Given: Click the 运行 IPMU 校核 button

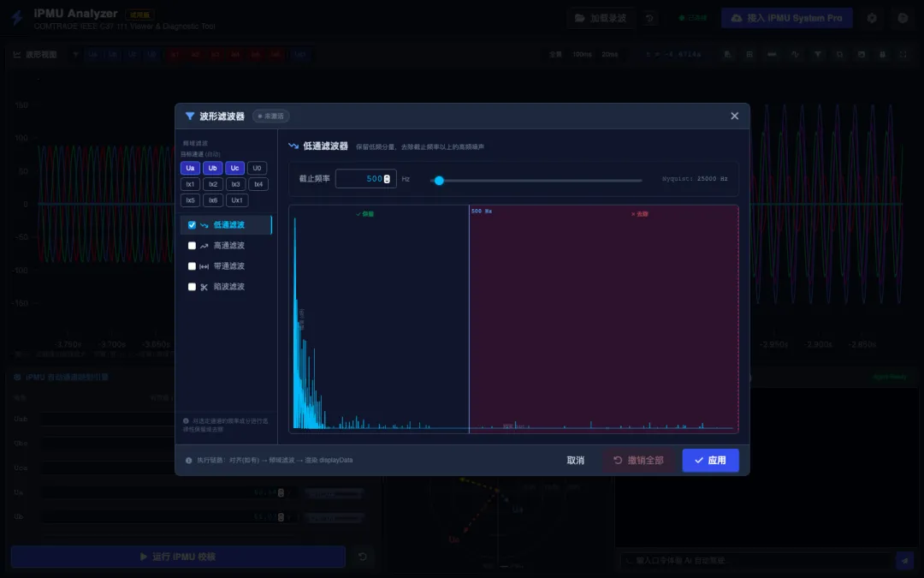Looking at the screenshot, I should 178,557.
